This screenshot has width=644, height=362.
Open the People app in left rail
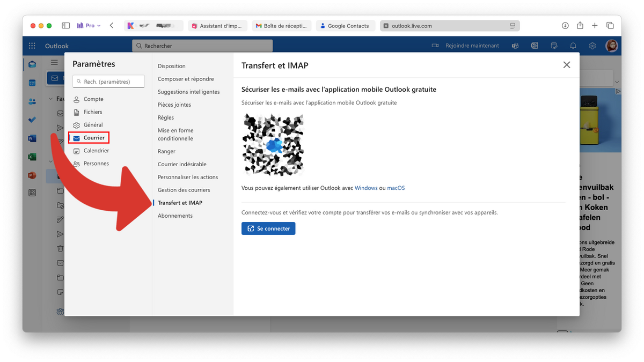[x=32, y=101]
